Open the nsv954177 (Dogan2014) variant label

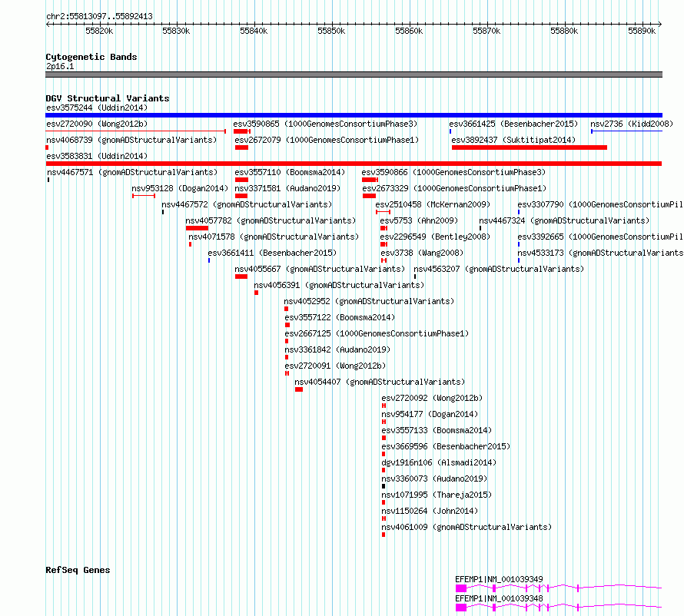[x=430, y=414]
